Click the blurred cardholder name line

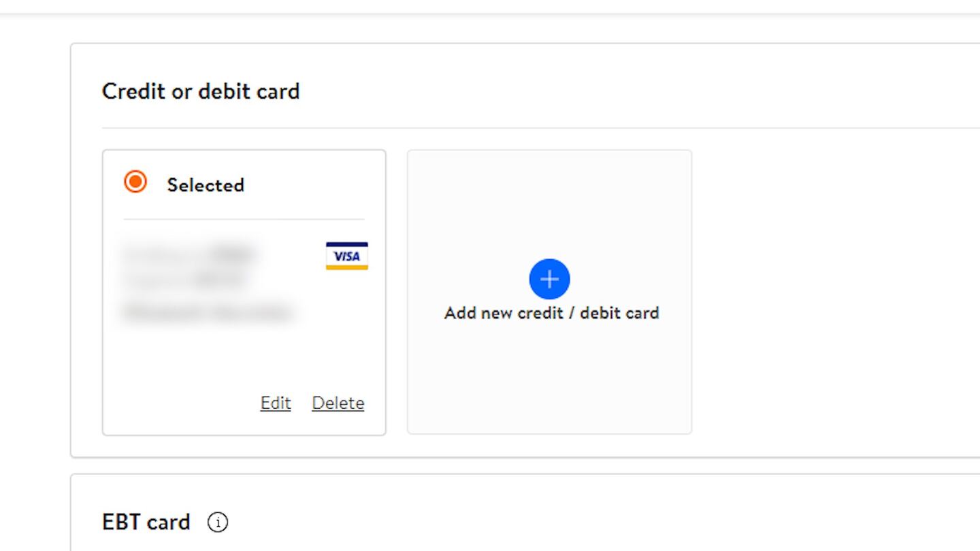pos(208,313)
